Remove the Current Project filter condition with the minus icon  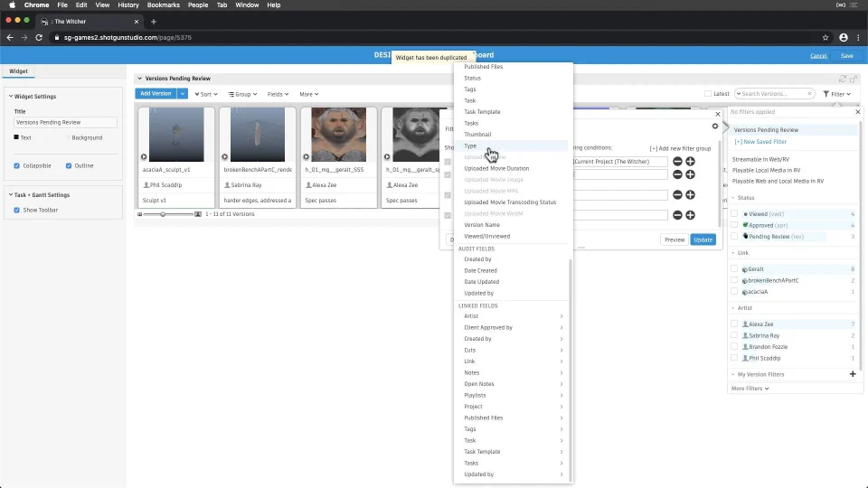[x=677, y=162]
